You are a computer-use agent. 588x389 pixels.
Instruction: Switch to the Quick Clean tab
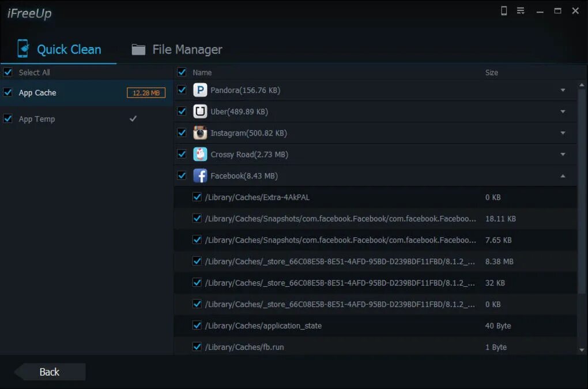coord(59,49)
